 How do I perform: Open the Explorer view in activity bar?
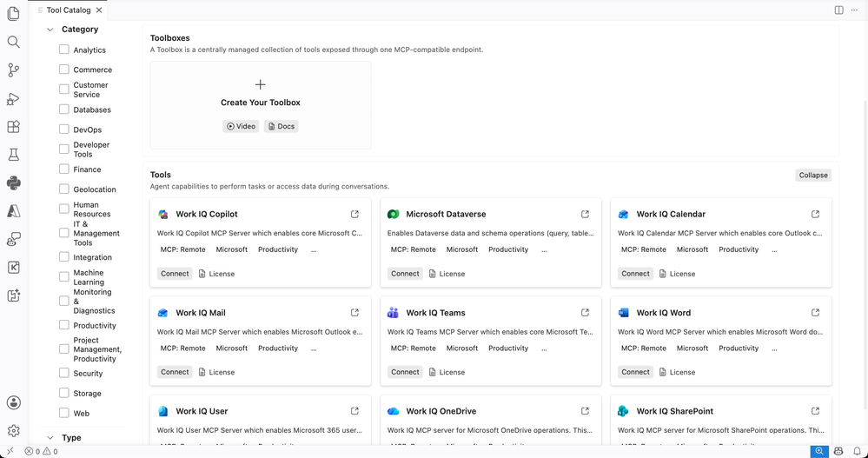pos(13,13)
